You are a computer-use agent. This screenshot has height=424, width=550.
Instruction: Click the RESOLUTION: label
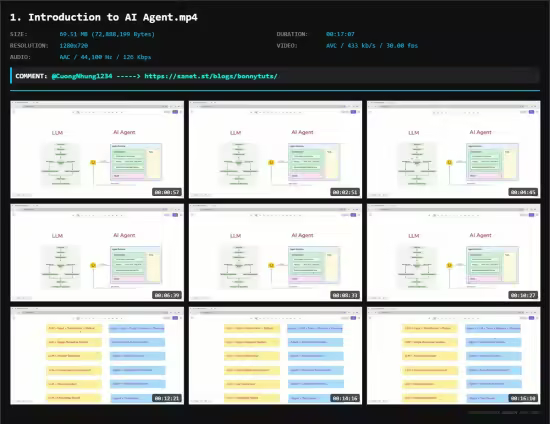29,46
